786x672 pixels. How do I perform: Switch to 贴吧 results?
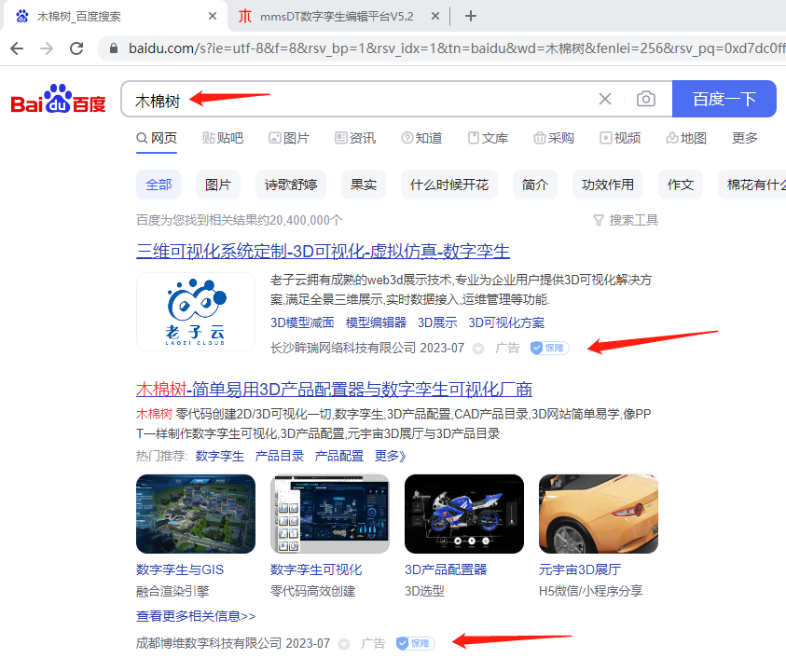point(223,138)
